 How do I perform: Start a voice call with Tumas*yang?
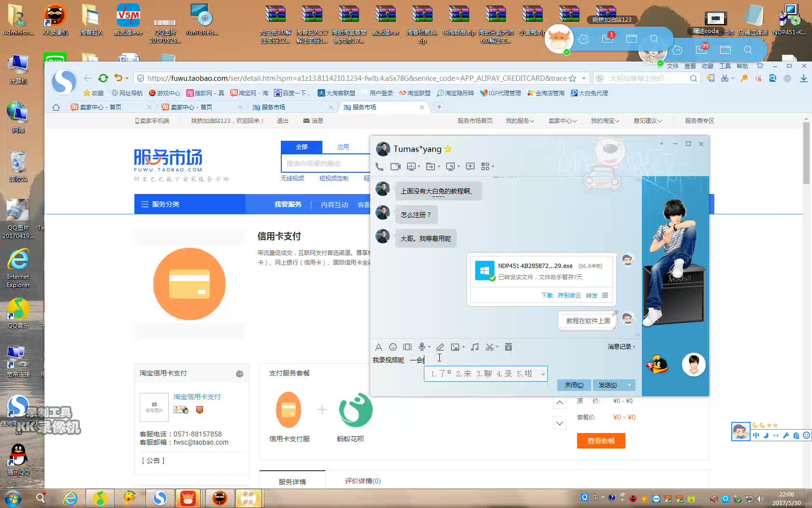(379, 166)
